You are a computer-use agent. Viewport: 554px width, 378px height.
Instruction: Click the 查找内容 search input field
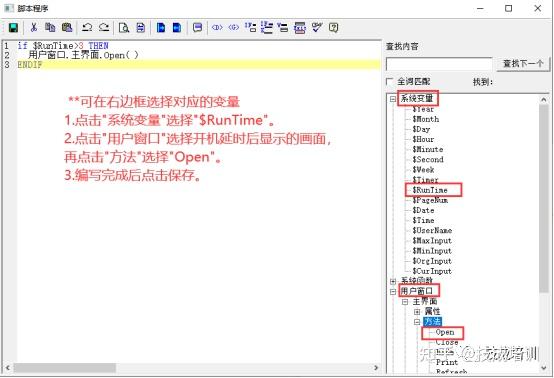click(x=439, y=64)
